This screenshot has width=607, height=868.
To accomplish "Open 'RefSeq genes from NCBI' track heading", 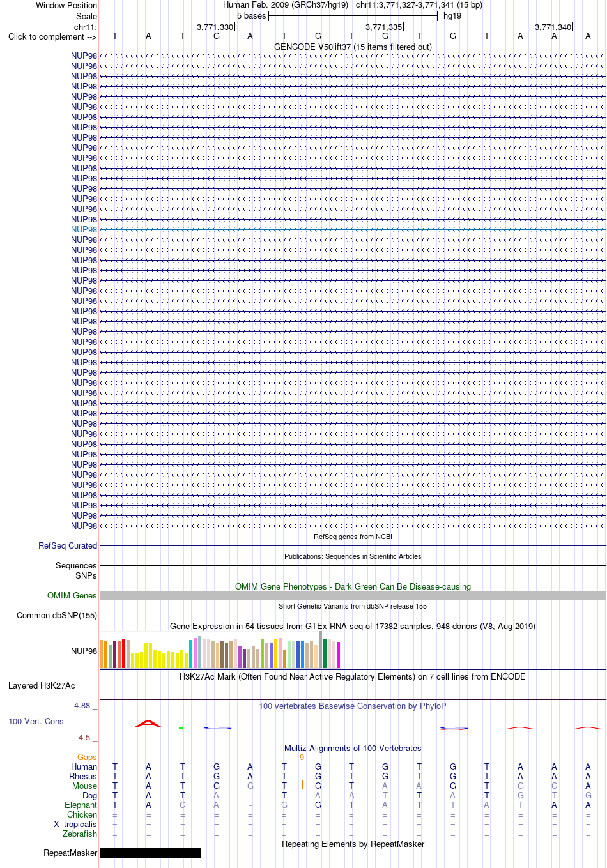I will [x=353, y=537].
